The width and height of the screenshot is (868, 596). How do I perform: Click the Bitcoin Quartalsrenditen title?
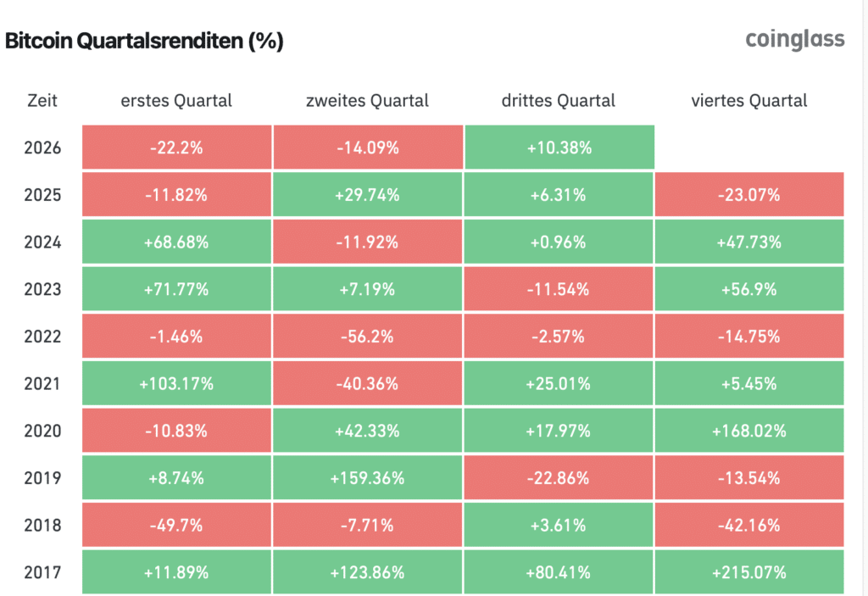click(144, 41)
